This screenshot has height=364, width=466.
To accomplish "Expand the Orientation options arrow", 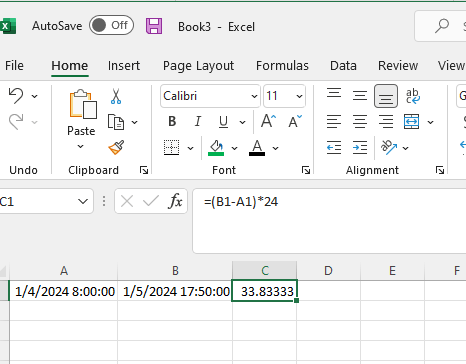I will point(405,148).
